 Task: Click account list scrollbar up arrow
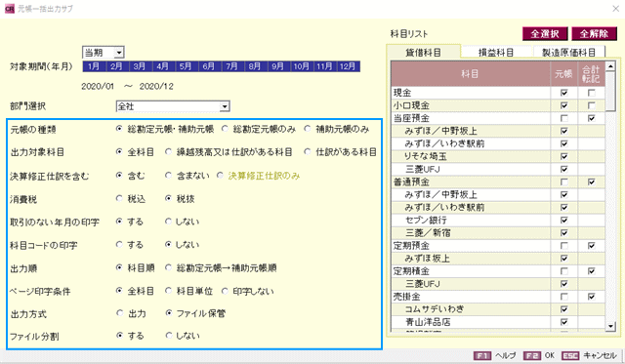pos(610,66)
